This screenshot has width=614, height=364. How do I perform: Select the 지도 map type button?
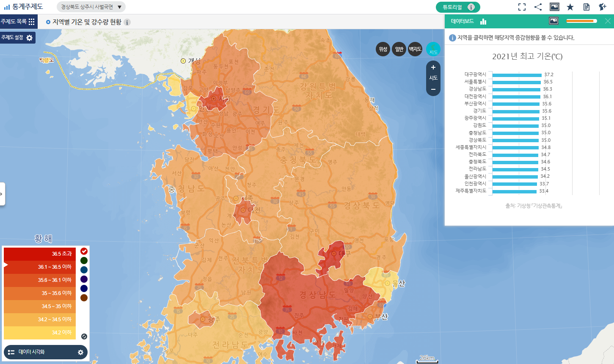click(433, 49)
